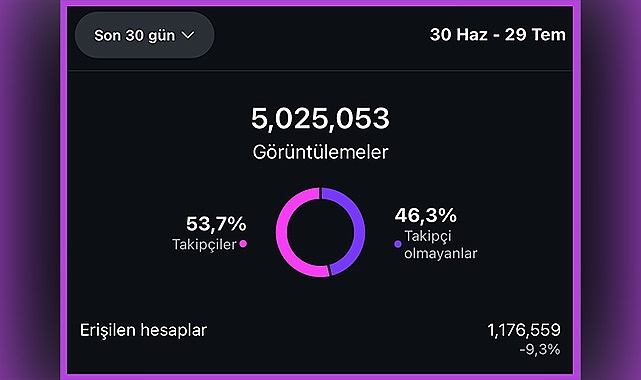Click the center of the donut chart
This screenshot has height=380, width=641.
pyautogui.click(x=320, y=232)
